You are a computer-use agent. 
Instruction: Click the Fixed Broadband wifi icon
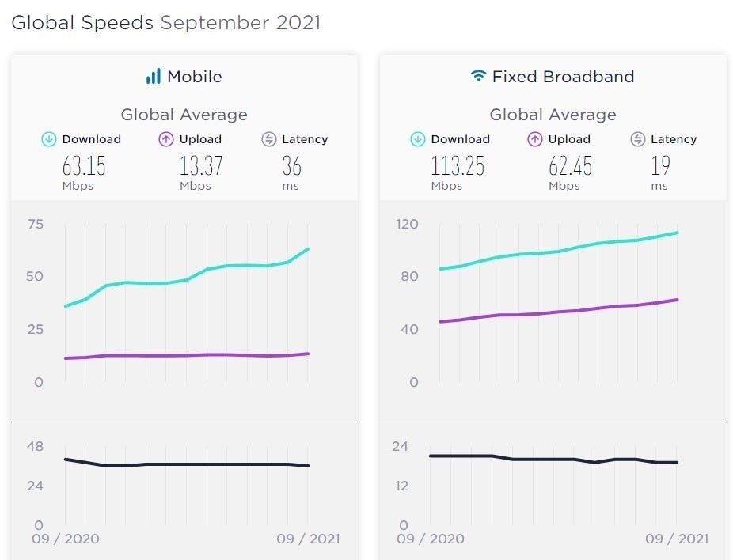point(478,76)
